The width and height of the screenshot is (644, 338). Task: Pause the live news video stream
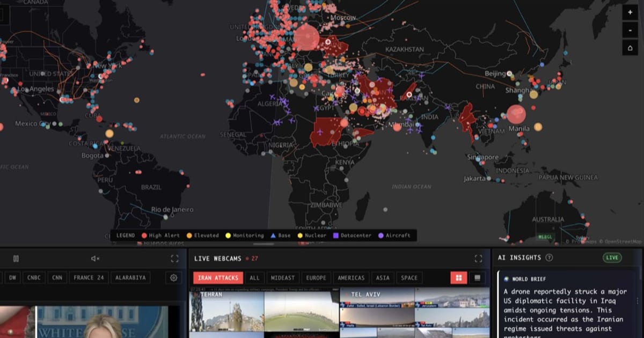tap(16, 259)
